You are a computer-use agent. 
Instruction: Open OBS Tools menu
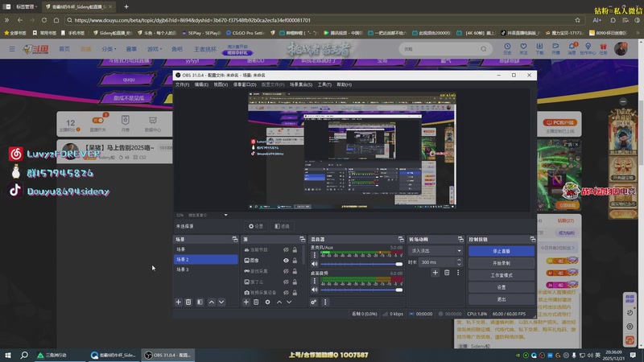point(324,84)
